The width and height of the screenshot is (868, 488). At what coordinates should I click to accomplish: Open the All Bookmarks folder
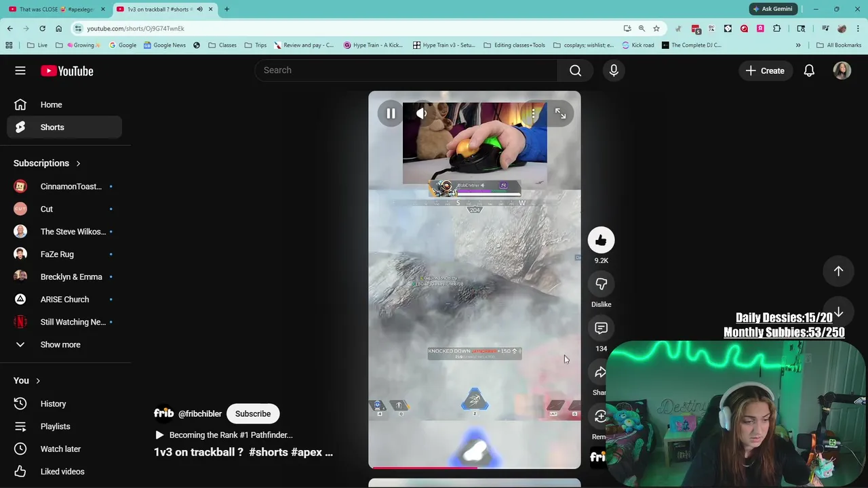coord(839,45)
